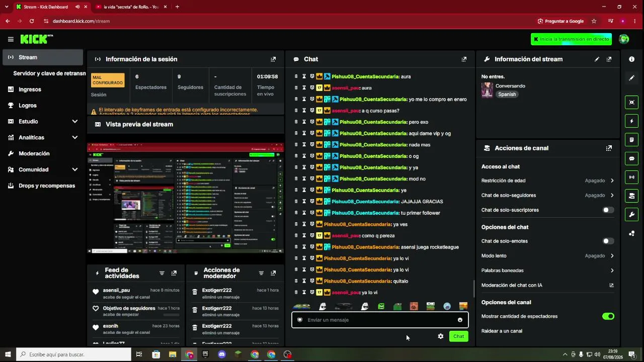The height and width of the screenshot is (362, 644).
Task: Timeout the sender of 'como q pereza'
Action: (x=304, y=236)
